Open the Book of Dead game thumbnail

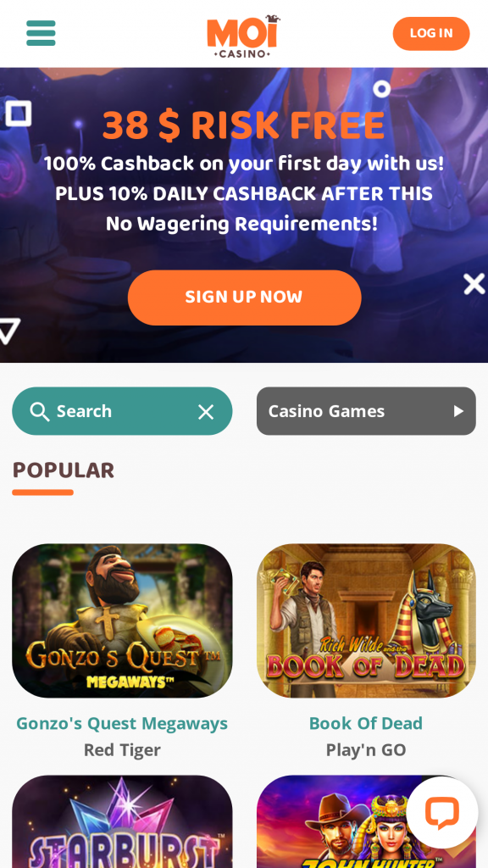[366, 620]
